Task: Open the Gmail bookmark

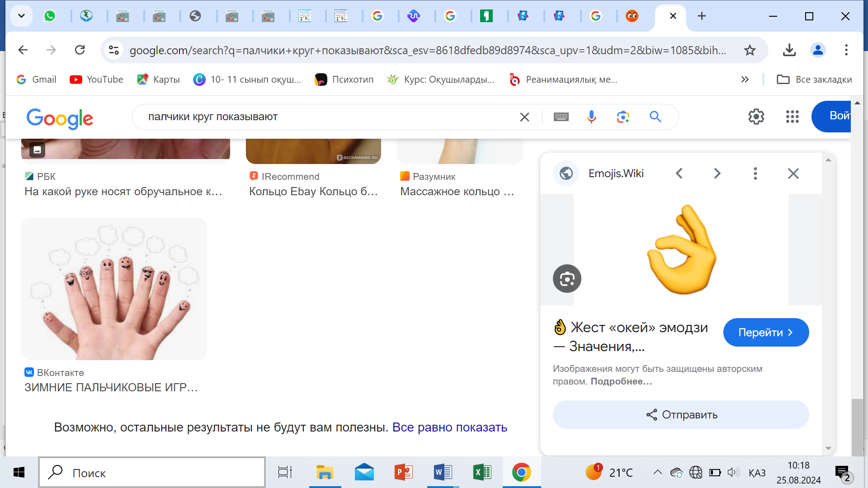Action: (x=37, y=80)
